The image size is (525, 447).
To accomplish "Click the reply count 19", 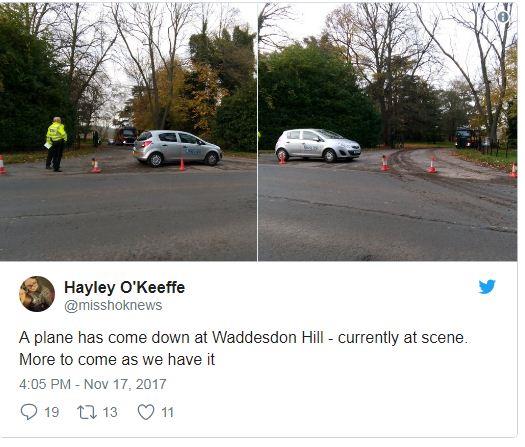I will pos(52,412).
